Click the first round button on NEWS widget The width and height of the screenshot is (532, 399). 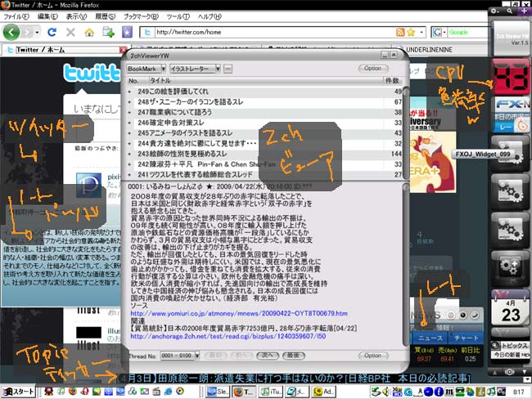(451, 315)
